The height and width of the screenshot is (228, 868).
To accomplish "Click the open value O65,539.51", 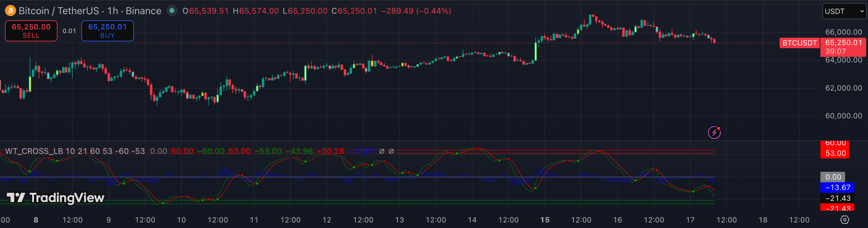I will pos(206,11).
